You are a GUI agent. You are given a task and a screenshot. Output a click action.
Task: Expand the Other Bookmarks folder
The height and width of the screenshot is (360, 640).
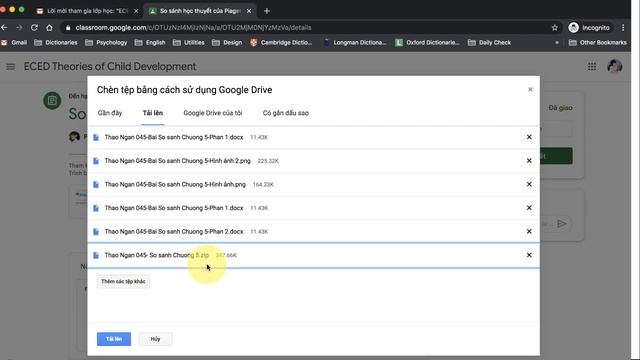[x=598, y=42]
